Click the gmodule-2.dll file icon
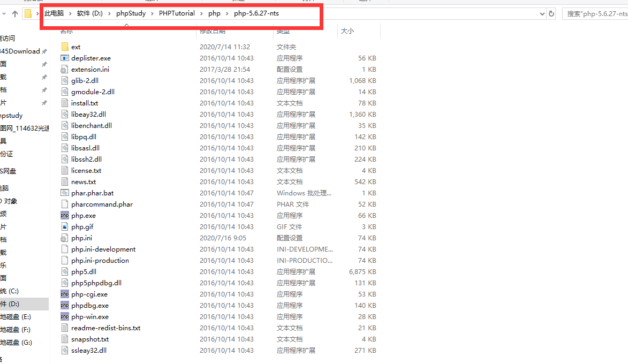Viewport: 628px width, 364px height. (64, 92)
